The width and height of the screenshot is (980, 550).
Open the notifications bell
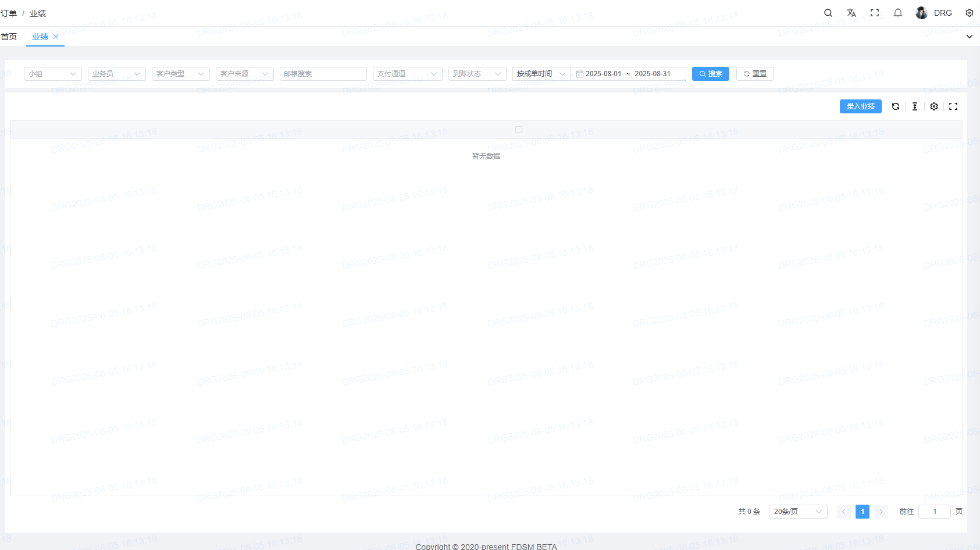pyautogui.click(x=898, y=13)
